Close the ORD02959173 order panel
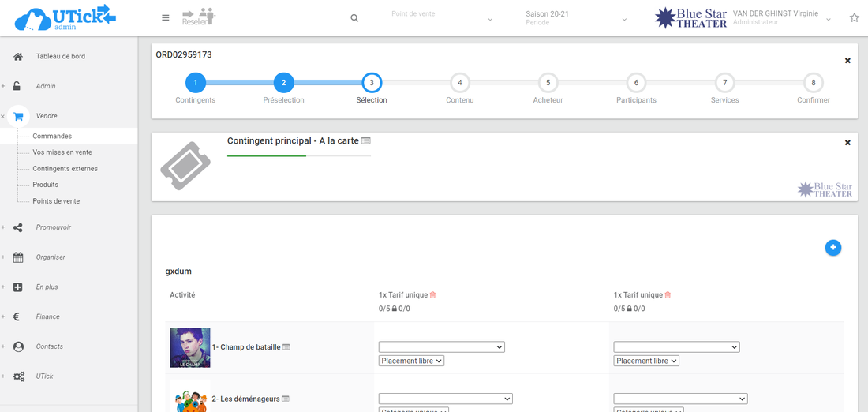This screenshot has width=868, height=412. [847, 61]
